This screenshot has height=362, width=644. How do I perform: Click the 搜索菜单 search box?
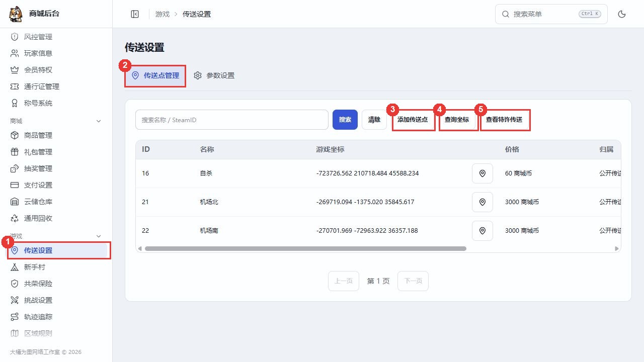551,14
